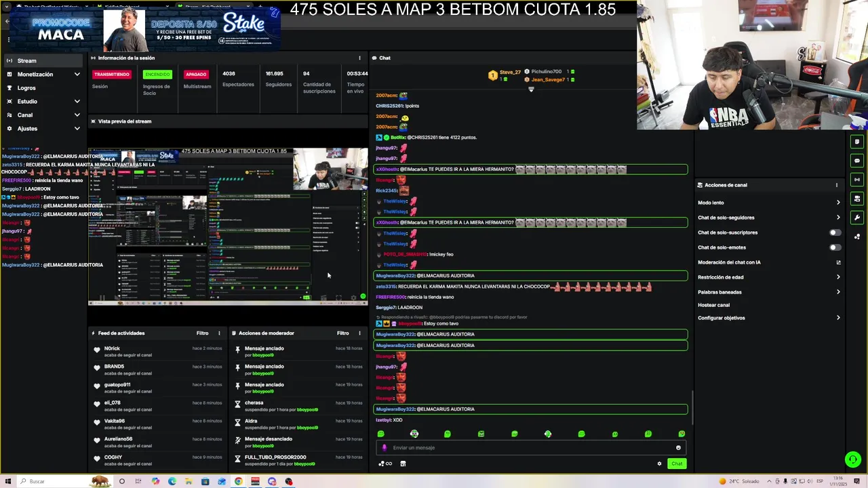The height and width of the screenshot is (488, 868).
Task: Select the channel actions icon in right sidebar
Action: click(857, 199)
